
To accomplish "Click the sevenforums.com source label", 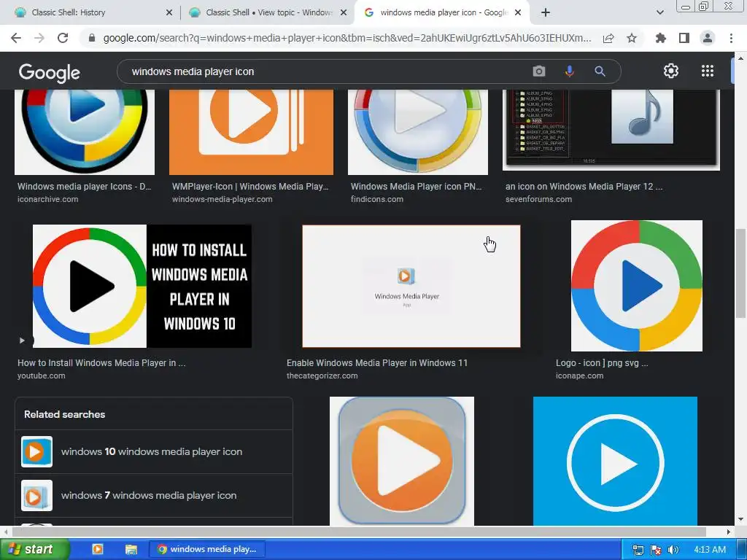I will tap(538, 200).
